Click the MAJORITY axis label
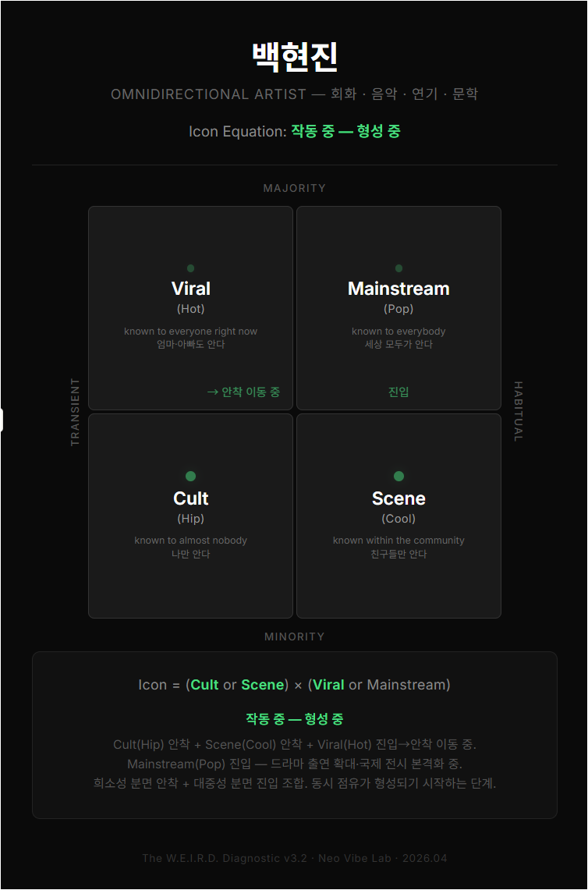 coord(294,188)
